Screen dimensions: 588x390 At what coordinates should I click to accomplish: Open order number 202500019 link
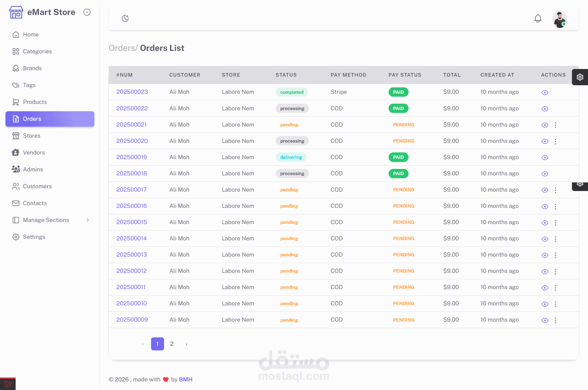[131, 157]
